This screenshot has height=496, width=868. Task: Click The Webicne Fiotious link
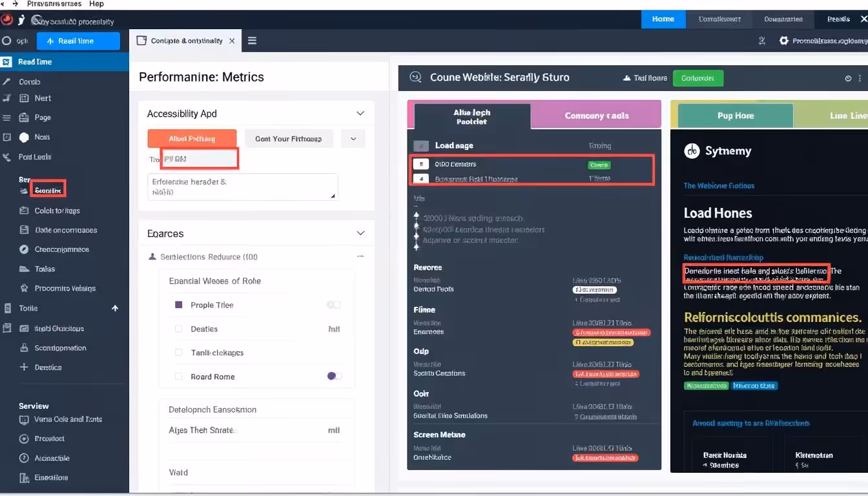[x=719, y=185]
